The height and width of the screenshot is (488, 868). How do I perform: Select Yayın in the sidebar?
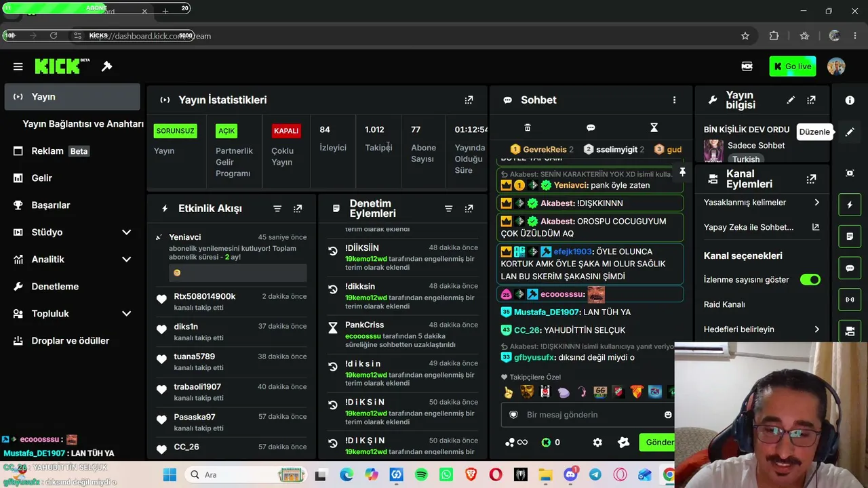point(72,97)
